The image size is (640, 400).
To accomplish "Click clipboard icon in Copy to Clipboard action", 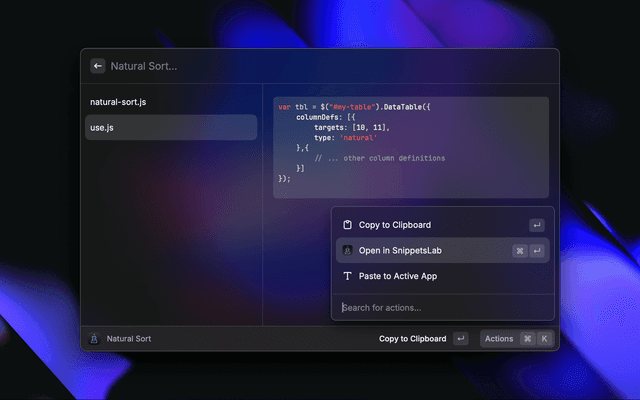I will pyautogui.click(x=347, y=225).
